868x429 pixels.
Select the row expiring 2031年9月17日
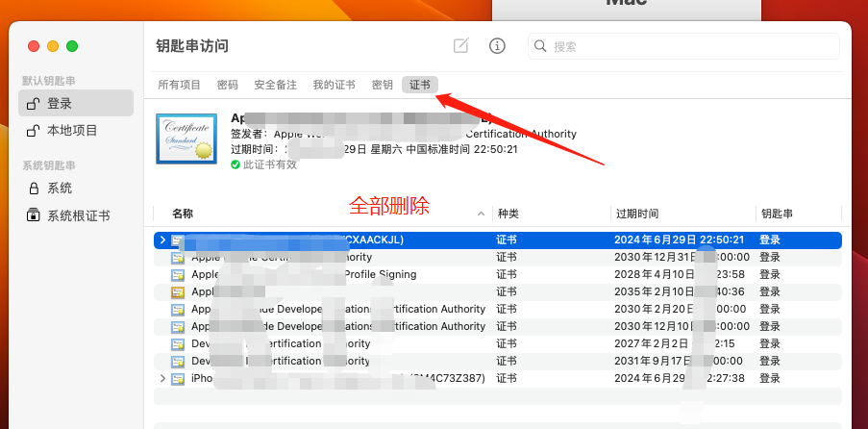(x=498, y=362)
